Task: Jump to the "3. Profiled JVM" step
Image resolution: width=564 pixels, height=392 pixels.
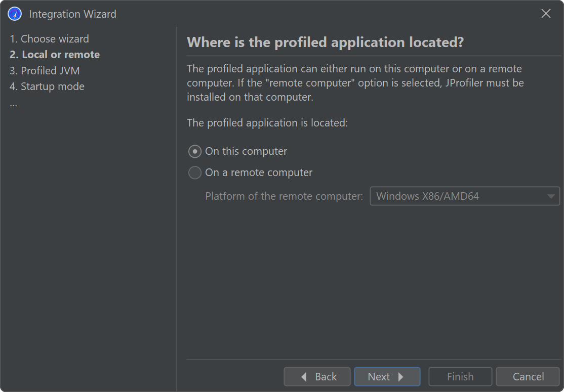Action: tap(45, 71)
